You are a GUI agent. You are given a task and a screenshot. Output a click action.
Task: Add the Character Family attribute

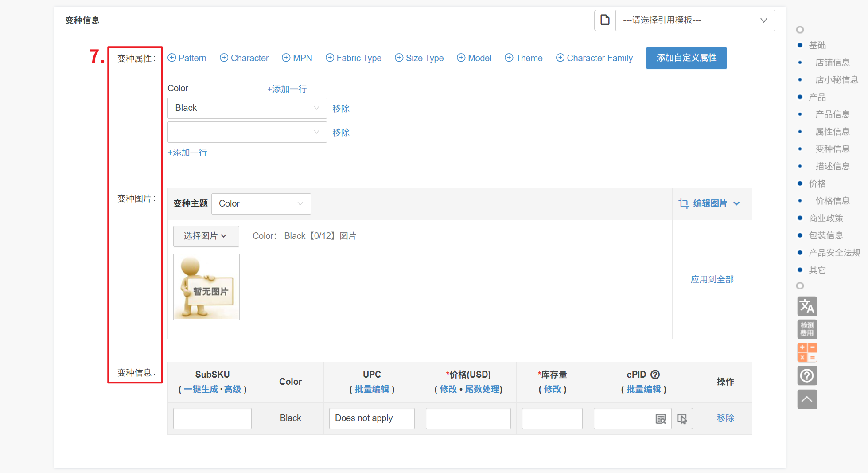(x=594, y=58)
